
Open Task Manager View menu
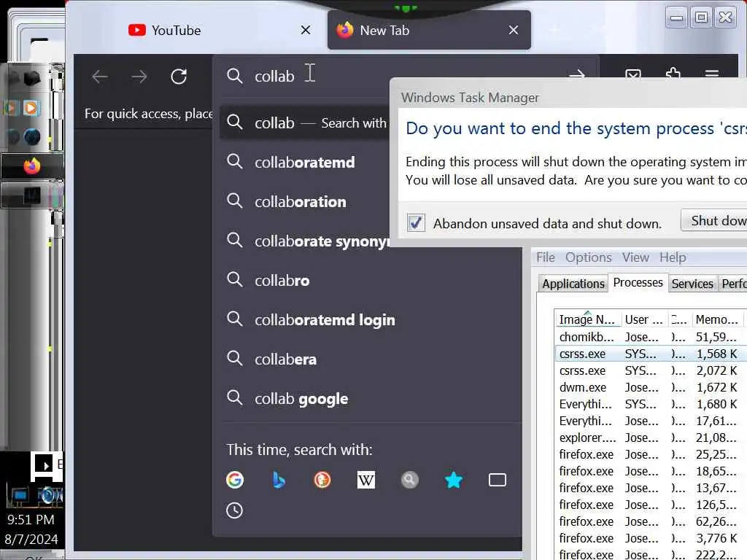point(635,257)
